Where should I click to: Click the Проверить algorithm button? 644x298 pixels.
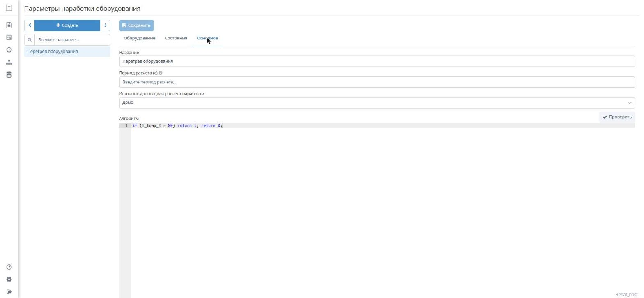tap(617, 117)
